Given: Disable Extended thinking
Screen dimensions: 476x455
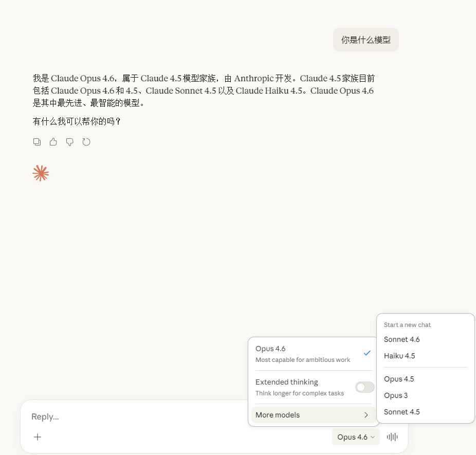Looking at the screenshot, I should tap(364, 387).
